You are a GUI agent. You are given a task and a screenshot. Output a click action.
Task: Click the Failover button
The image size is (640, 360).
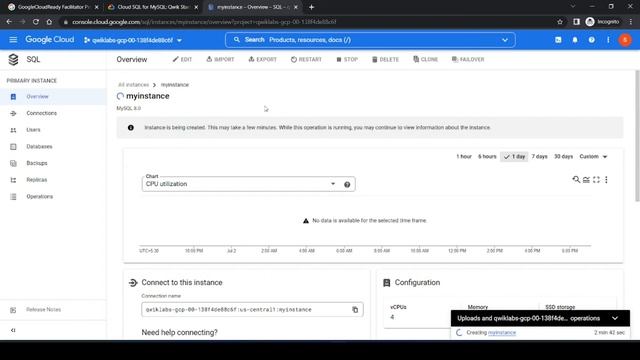(x=468, y=60)
